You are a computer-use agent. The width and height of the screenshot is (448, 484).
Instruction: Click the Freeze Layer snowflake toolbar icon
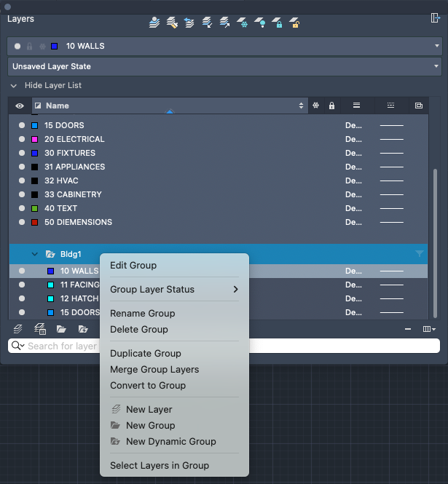click(243, 23)
